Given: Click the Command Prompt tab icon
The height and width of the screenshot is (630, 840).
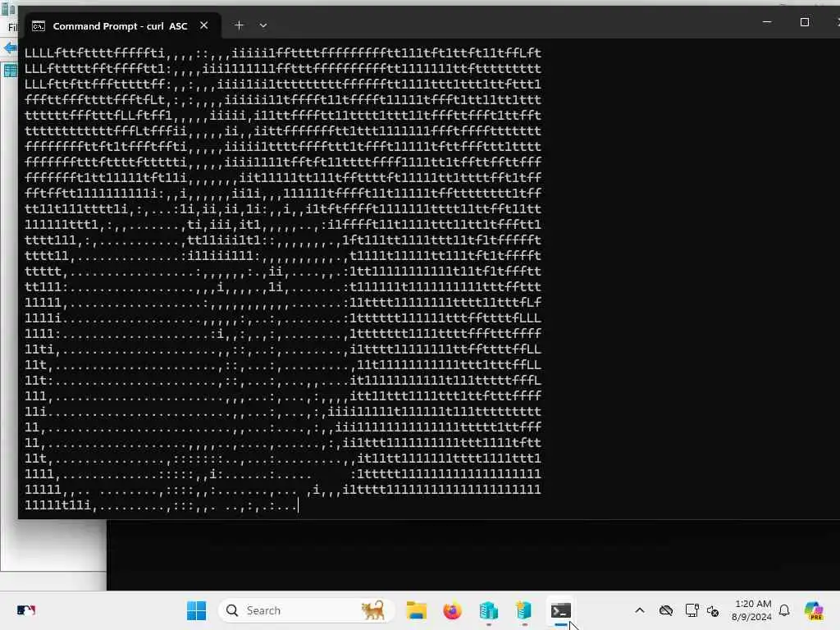Looking at the screenshot, I should (39, 25).
